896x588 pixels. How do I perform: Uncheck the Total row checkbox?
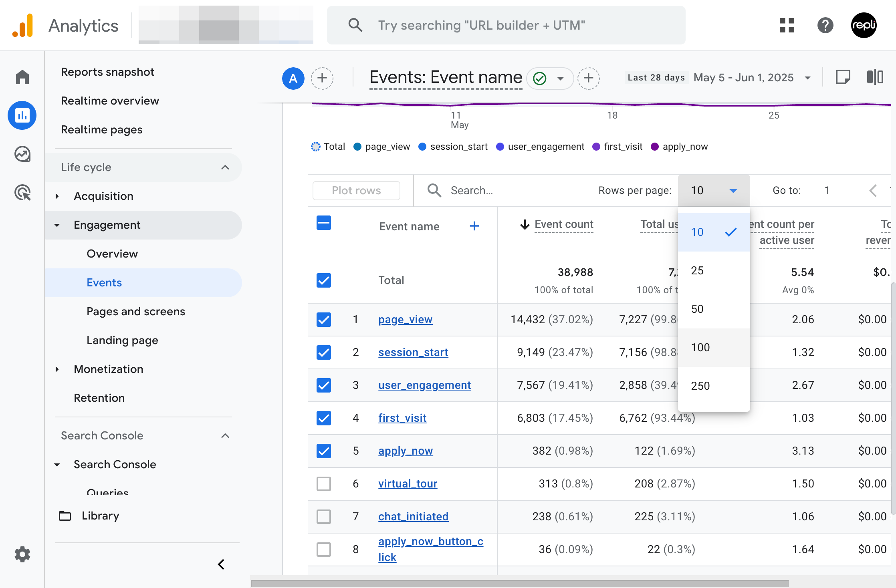tap(324, 280)
